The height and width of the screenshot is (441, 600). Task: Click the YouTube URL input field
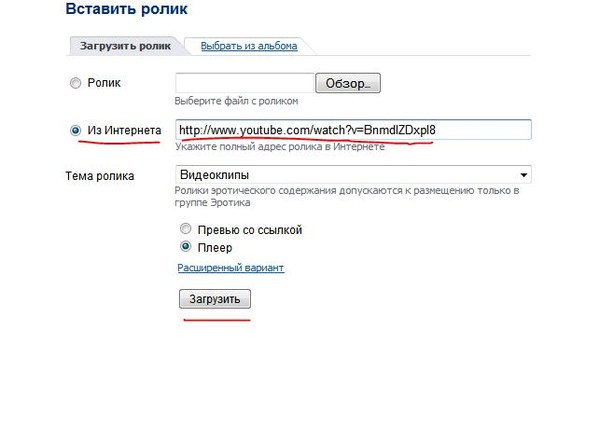pos(352,130)
